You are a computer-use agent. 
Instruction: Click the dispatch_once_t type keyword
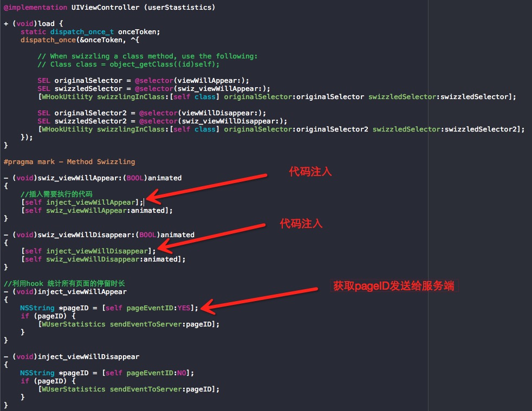[x=82, y=32]
